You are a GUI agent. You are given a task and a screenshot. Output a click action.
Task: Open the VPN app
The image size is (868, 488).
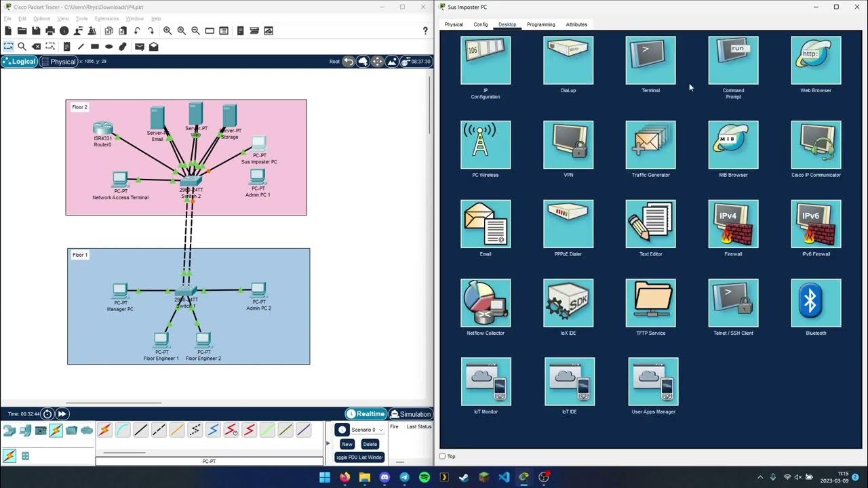pos(568,145)
